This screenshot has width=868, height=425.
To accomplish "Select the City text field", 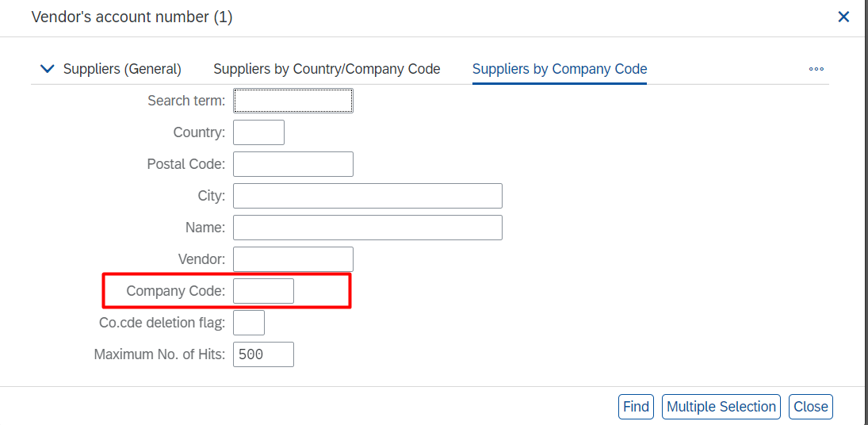I will point(368,196).
